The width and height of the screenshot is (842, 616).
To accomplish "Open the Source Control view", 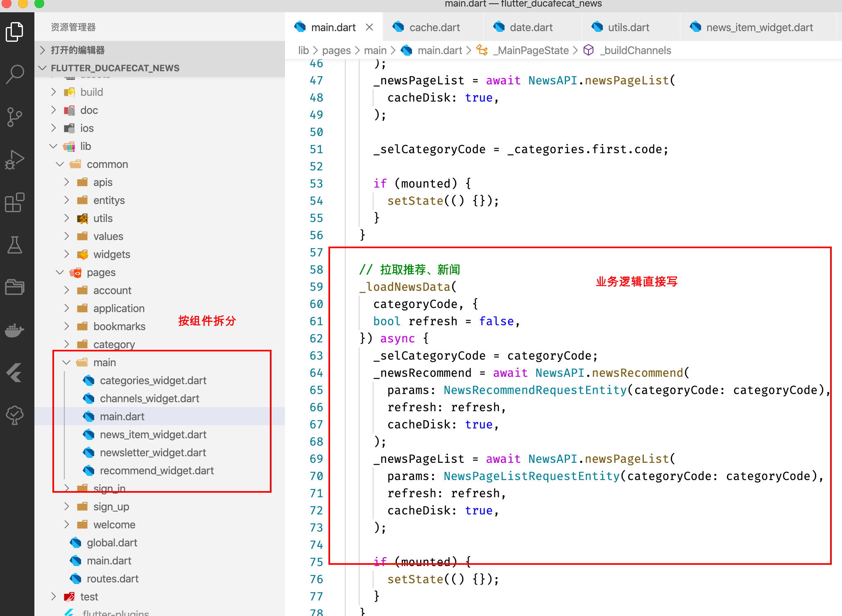I will (15, 117).
